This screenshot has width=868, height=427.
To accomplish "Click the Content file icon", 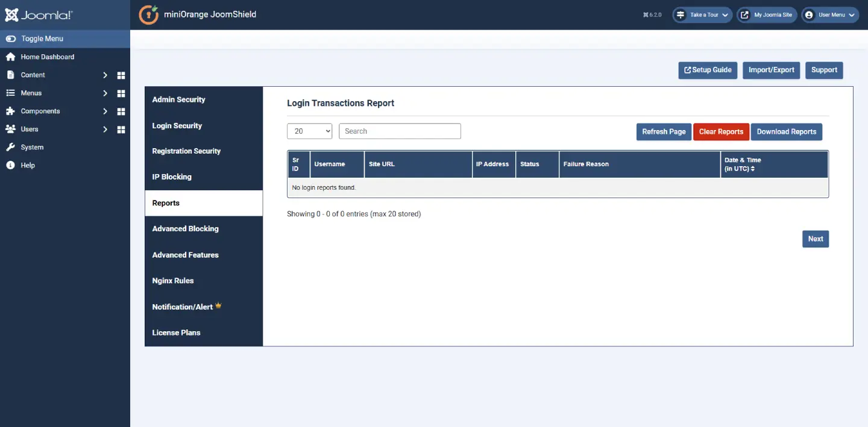I will pyautogui.click(x=10, y=75).
